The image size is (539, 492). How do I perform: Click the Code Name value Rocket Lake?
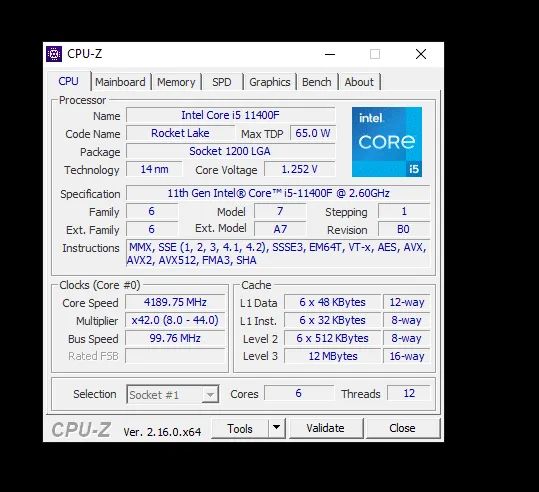click(180, 133)
